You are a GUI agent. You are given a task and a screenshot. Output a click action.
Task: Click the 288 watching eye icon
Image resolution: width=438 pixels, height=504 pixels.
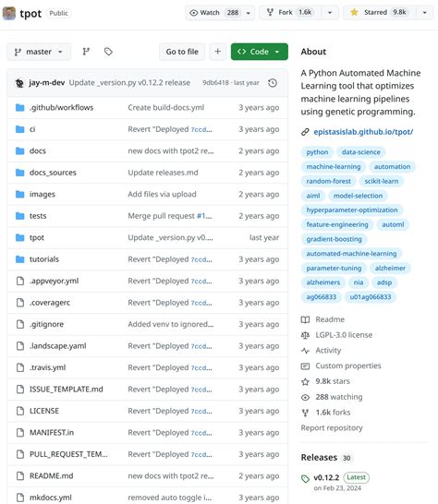point(305,397)
